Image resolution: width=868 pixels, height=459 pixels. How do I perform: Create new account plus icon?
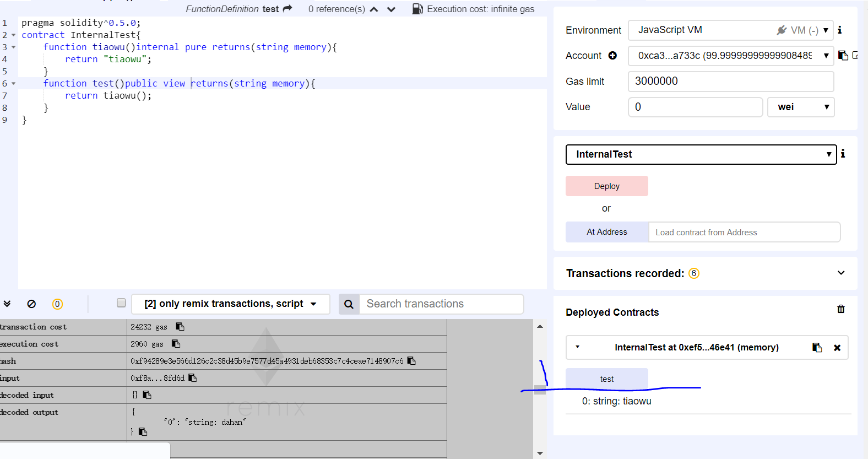pos(612,56)
